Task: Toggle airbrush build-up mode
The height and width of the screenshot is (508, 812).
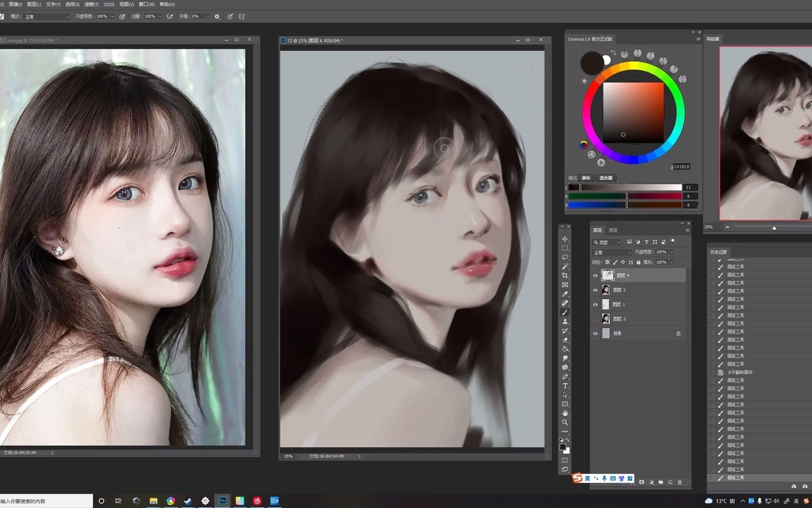Action: coord(170,16)
